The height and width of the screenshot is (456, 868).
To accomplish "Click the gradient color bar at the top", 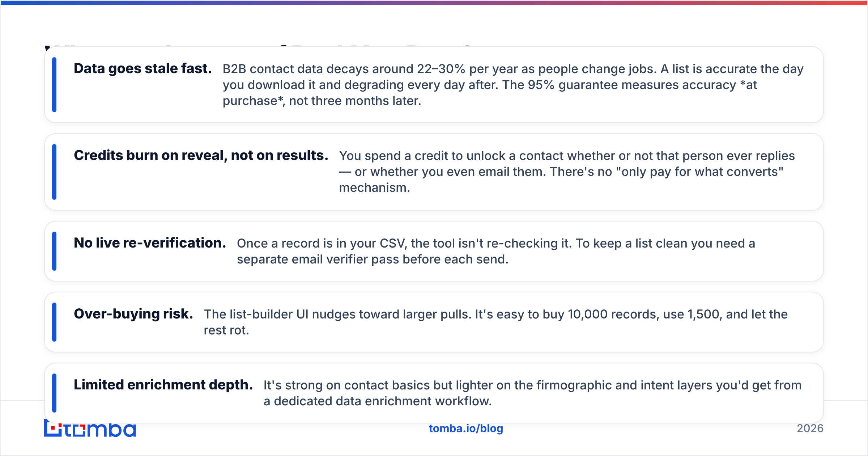I will [x=434, y=3].
